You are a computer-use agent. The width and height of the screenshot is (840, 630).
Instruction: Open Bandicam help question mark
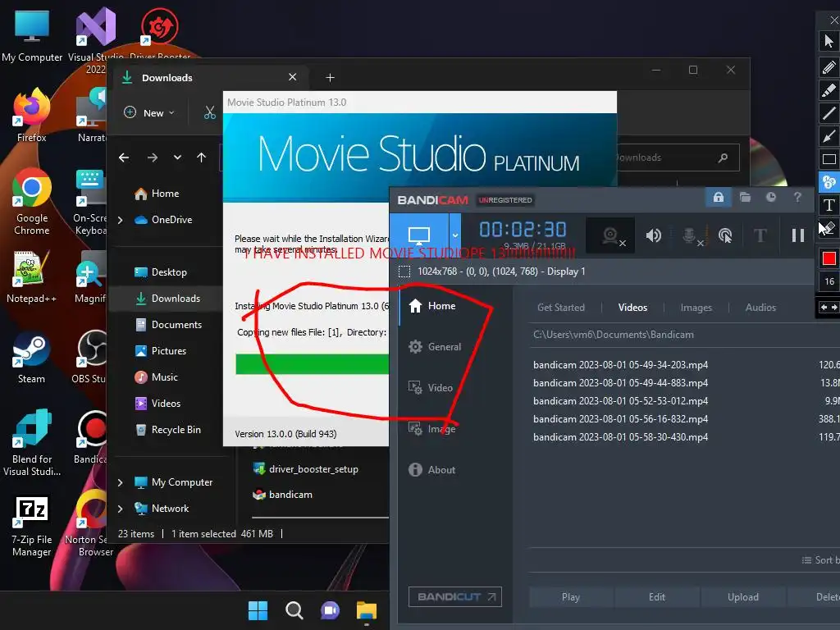797,197
